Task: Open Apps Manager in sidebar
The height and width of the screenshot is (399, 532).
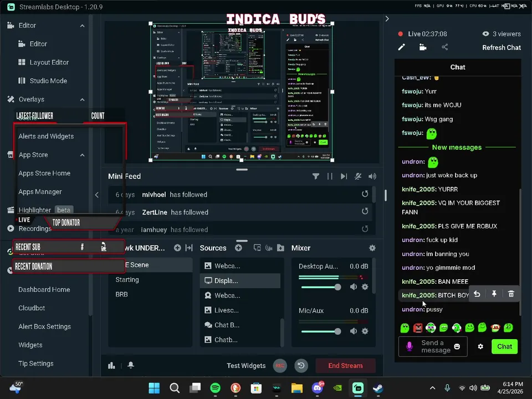Action: pyautogui.click(x=40, y=192)
